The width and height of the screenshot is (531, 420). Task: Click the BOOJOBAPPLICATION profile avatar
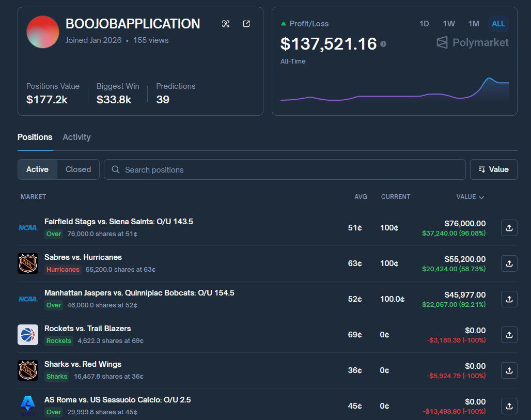coord(43,32)
